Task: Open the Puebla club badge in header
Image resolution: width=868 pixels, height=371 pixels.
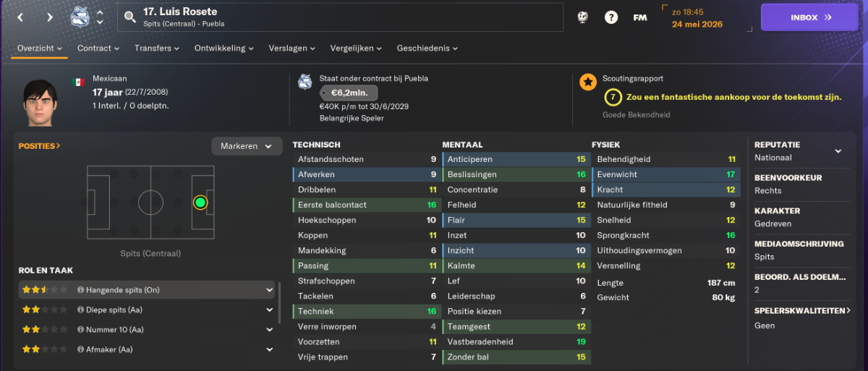Action: click(x=80, y=17)
